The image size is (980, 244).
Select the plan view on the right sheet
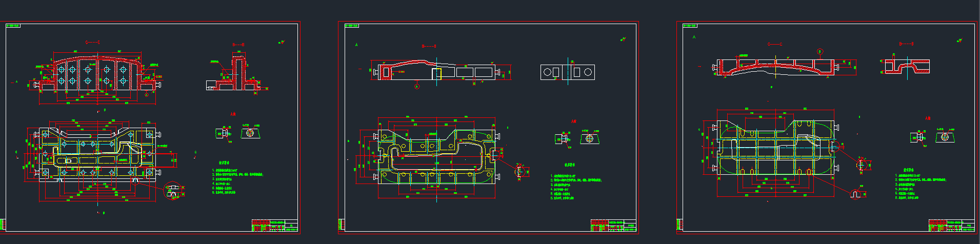point(777,154)
